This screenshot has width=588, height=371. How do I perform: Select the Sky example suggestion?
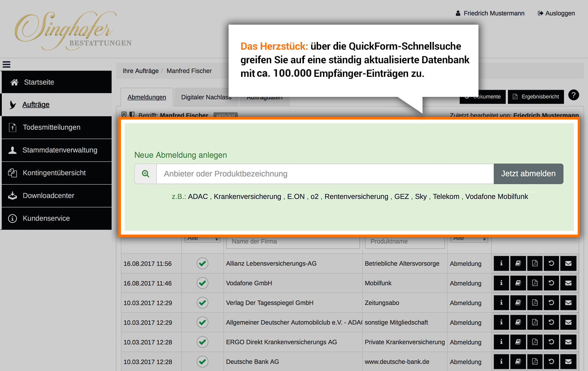tap(421, 197)
